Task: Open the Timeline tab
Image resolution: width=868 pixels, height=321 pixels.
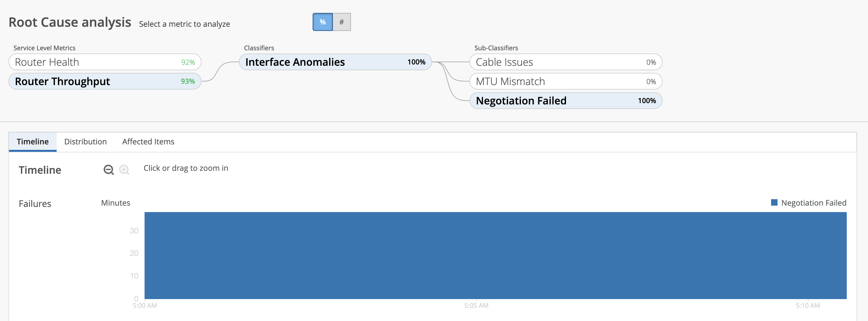Action: (x=33, y=141)
